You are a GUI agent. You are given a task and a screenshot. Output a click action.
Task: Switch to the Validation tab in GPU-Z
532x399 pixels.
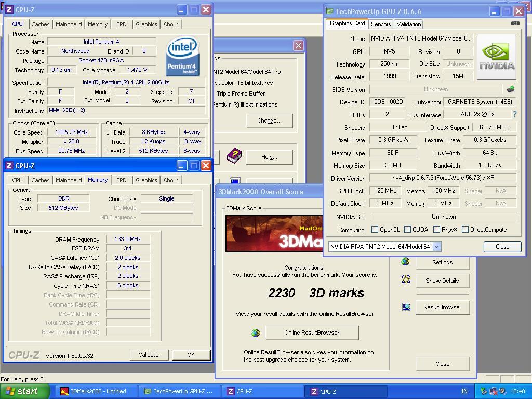point(408,24)
